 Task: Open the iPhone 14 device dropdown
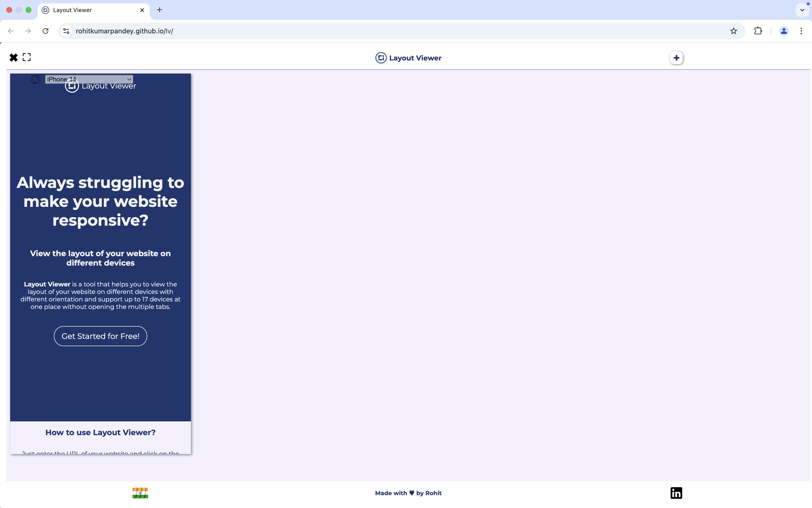(89, 79)
